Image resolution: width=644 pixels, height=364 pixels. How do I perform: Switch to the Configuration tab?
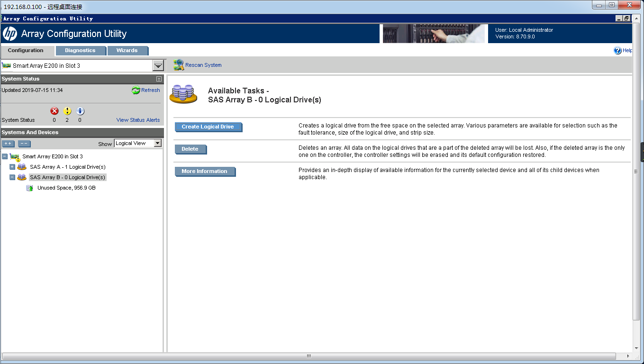[26, 50]
